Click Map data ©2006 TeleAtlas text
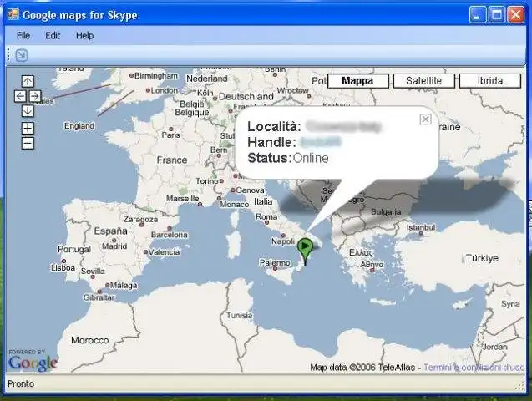 [362, 368]
